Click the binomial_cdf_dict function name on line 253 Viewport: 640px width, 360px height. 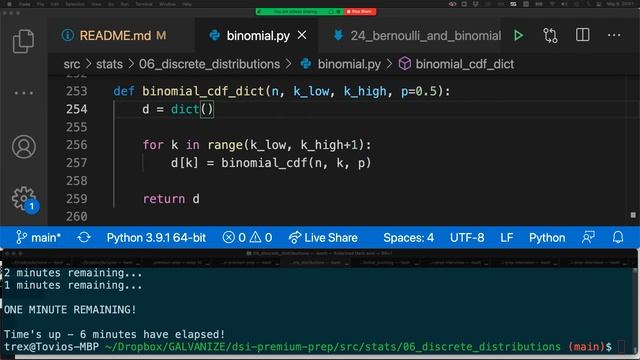[203, 91]
